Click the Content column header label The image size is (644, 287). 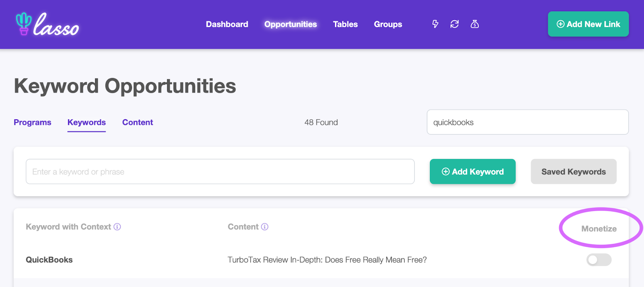[x=243, y=227]
